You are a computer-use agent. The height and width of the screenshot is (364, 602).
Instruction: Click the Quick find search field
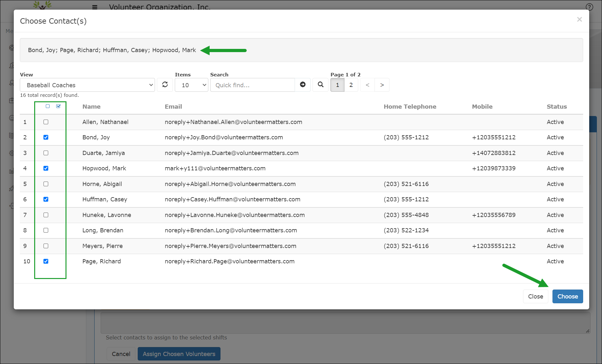(x=252, y=85)
